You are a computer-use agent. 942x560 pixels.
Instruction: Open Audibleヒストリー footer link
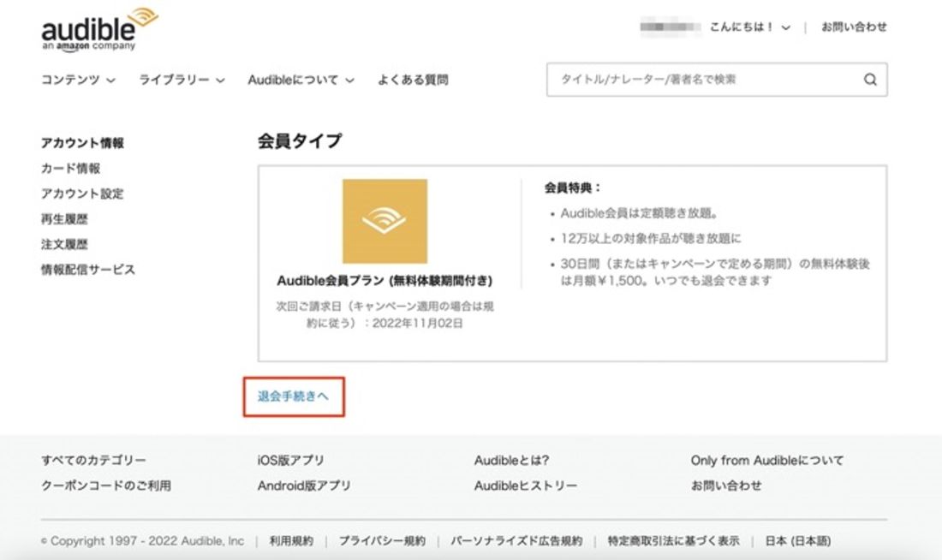click(526, 486)
